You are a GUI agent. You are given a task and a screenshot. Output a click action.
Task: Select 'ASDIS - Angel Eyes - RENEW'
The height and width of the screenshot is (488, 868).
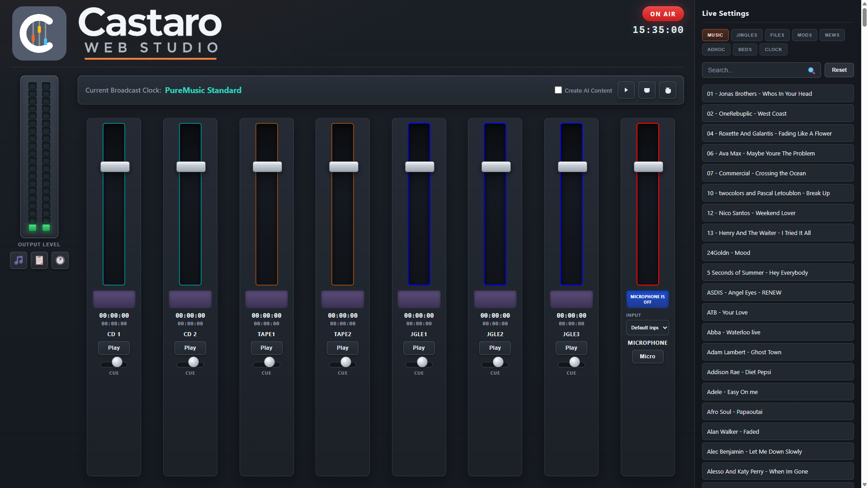coord(778,292)
